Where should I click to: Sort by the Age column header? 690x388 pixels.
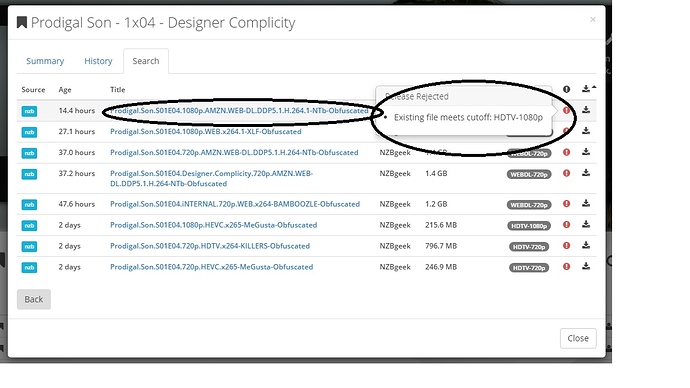click(65, 90)
